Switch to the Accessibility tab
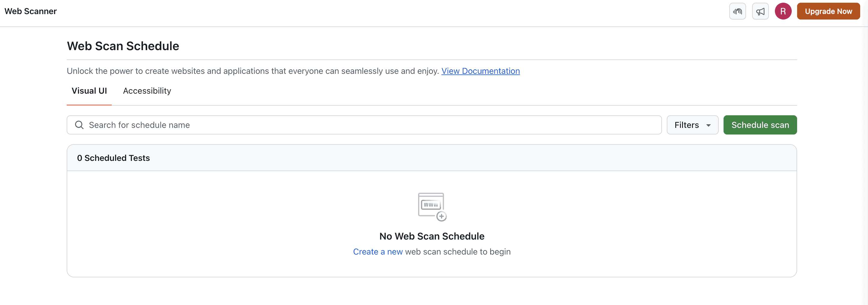This screenshot has height=305, width=868. 147,91
